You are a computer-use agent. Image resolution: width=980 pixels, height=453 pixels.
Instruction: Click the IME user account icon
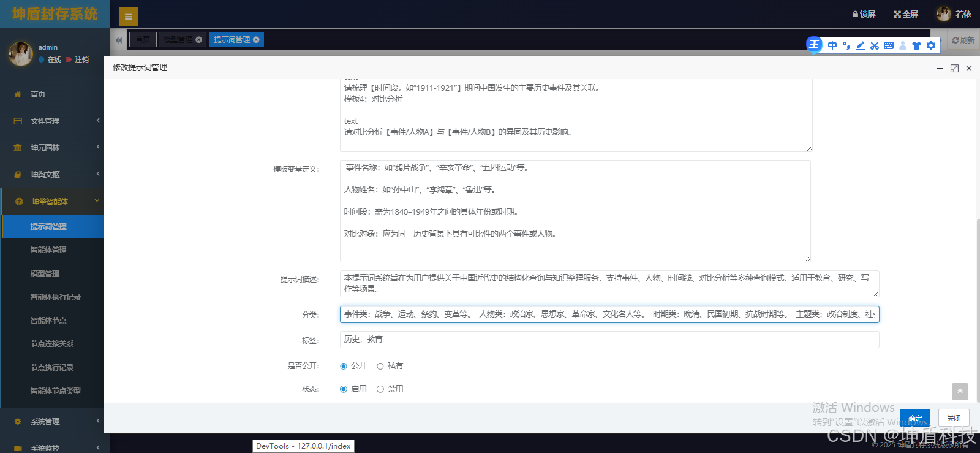[903, 45]
